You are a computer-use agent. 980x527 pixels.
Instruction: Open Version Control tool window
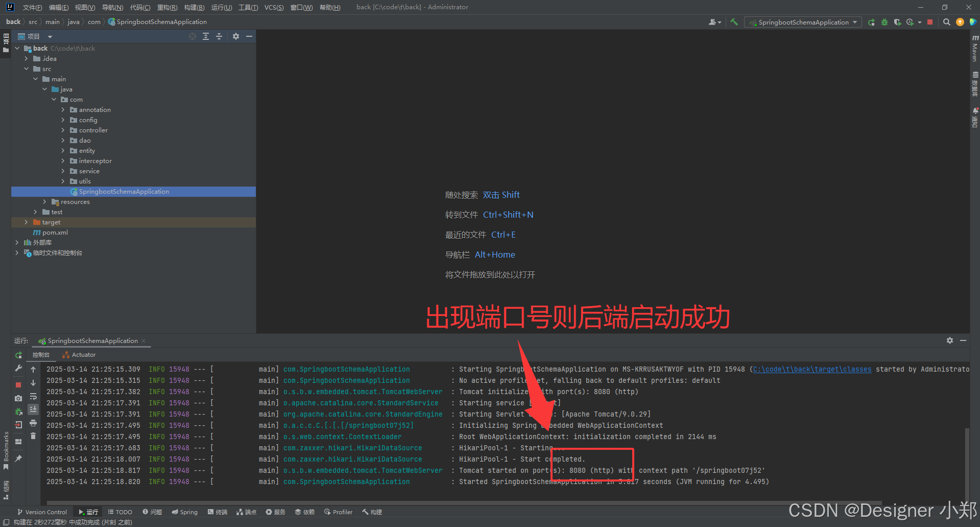tap(42, 512)
